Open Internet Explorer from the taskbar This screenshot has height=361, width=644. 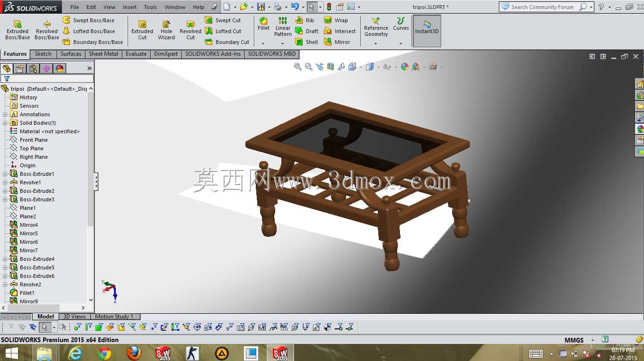(x=75, y=352)
